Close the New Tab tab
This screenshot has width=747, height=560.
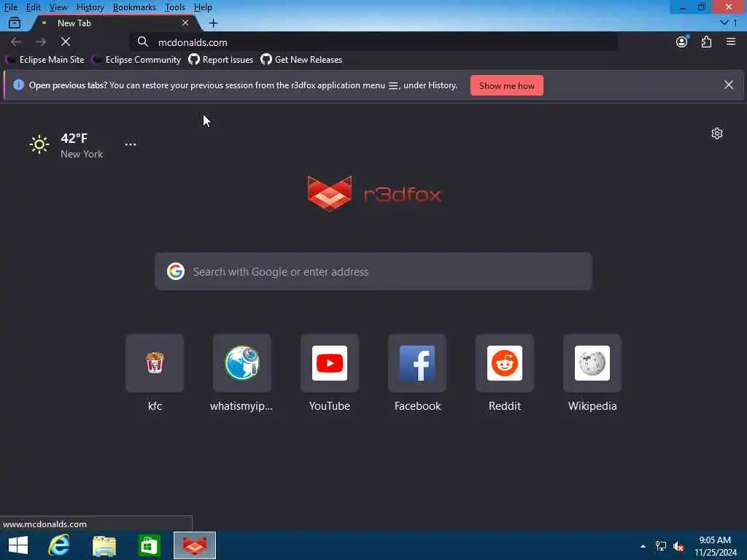click(x=185, y=23)
